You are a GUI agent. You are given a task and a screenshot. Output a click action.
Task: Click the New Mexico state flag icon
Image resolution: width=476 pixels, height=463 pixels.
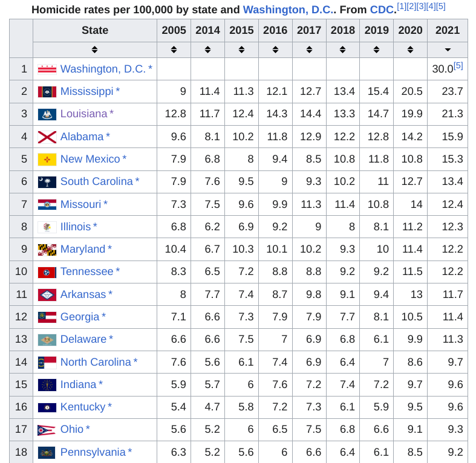(x=47, y=160)
